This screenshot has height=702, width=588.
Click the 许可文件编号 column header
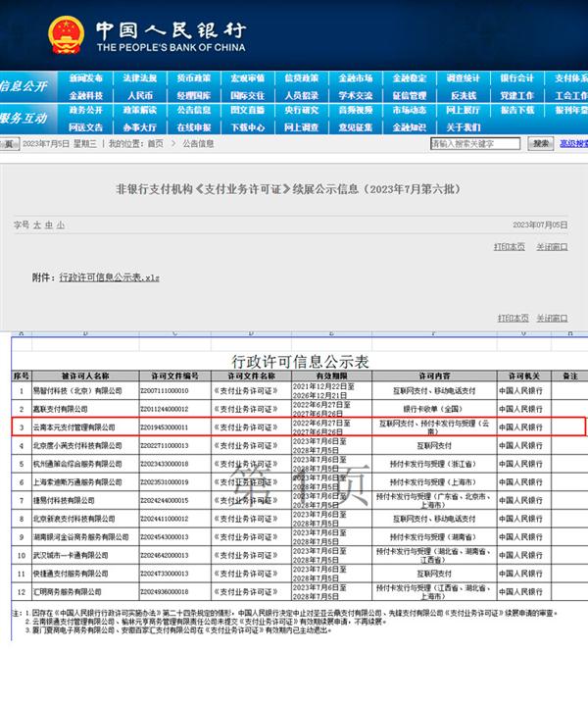(175, 376)
